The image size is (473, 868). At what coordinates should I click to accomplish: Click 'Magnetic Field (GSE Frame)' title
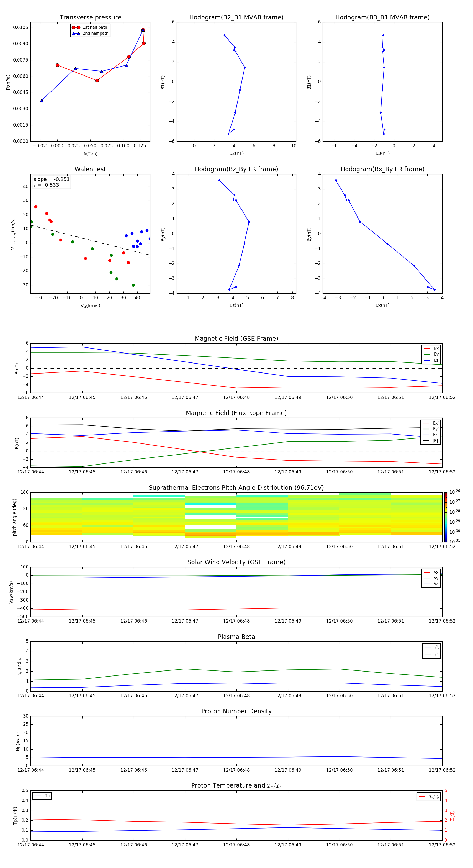point(236,339)
